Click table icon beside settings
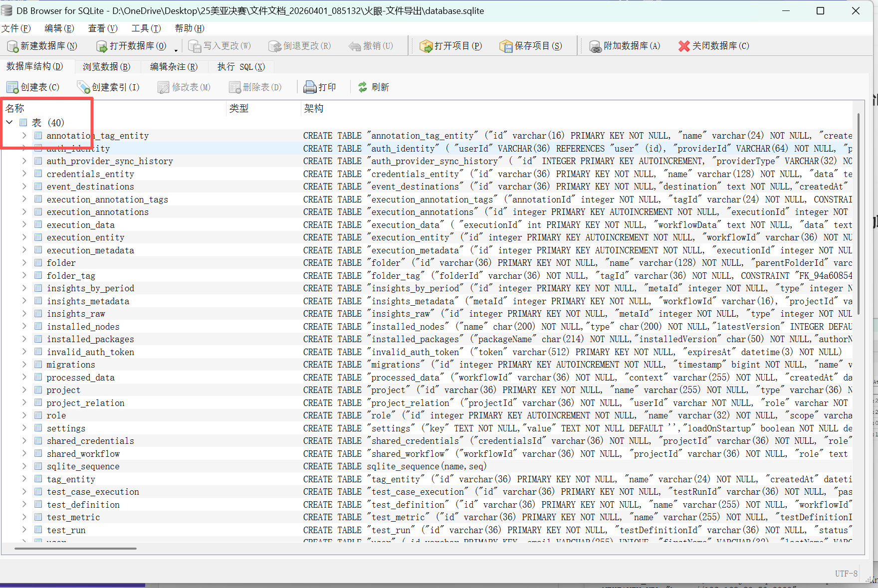The width and height of the screenshot is (878, 588). 38,428
